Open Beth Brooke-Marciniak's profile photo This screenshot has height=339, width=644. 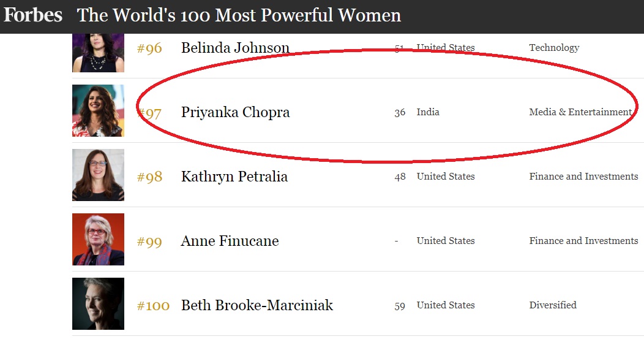point(98,303)
